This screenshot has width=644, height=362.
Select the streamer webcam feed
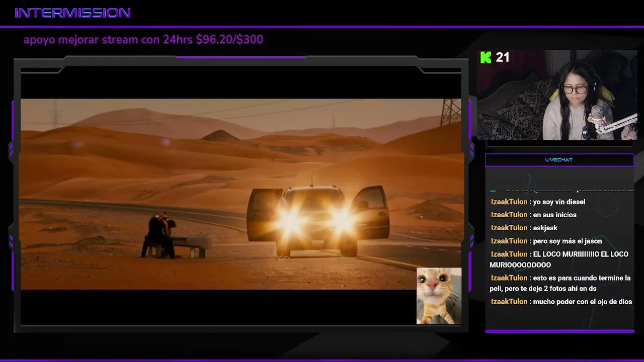[557, 95]
